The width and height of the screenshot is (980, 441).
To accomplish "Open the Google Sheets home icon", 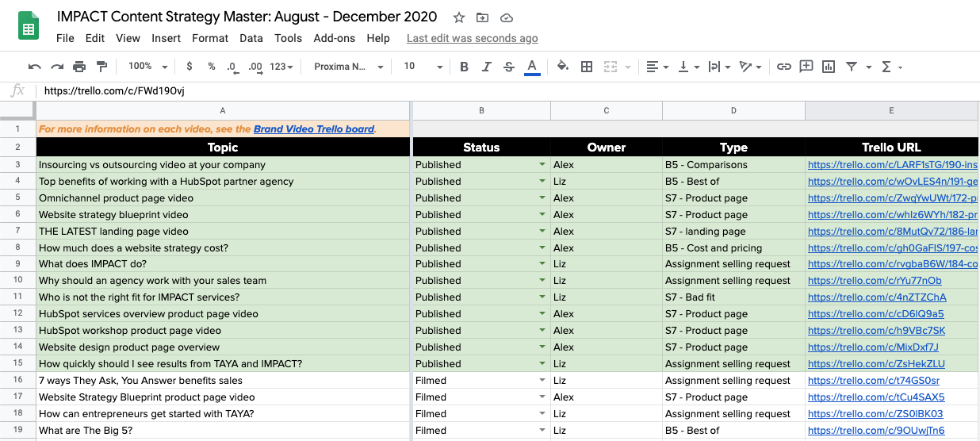I will [x=29, y=27].
